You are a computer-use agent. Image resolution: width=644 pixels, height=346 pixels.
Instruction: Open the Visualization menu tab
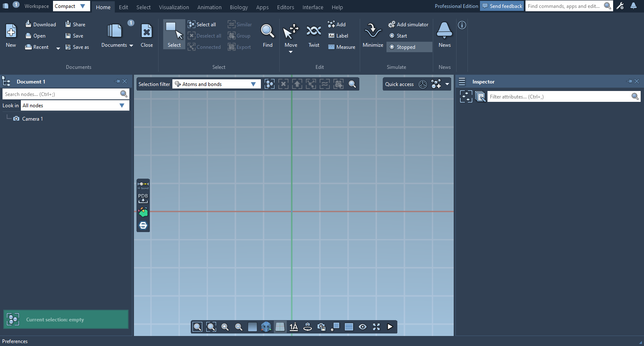click(174, 7)
